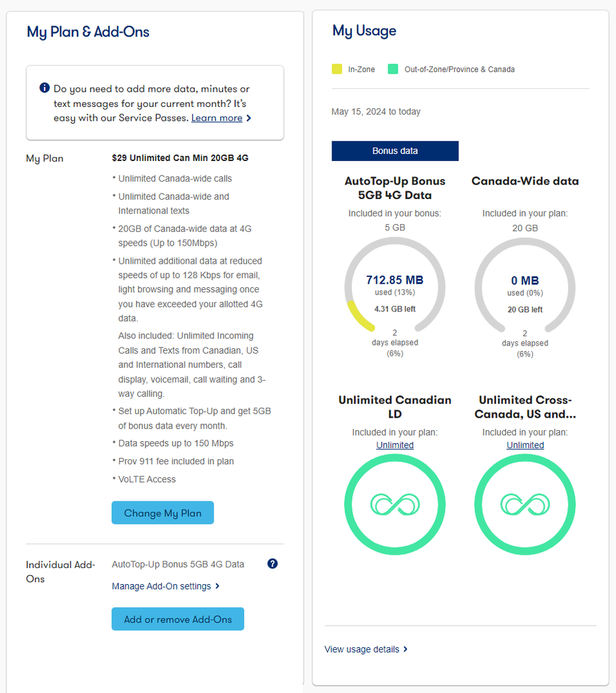Click the info icon beside Service Passes notice

[x=44, y=88]
